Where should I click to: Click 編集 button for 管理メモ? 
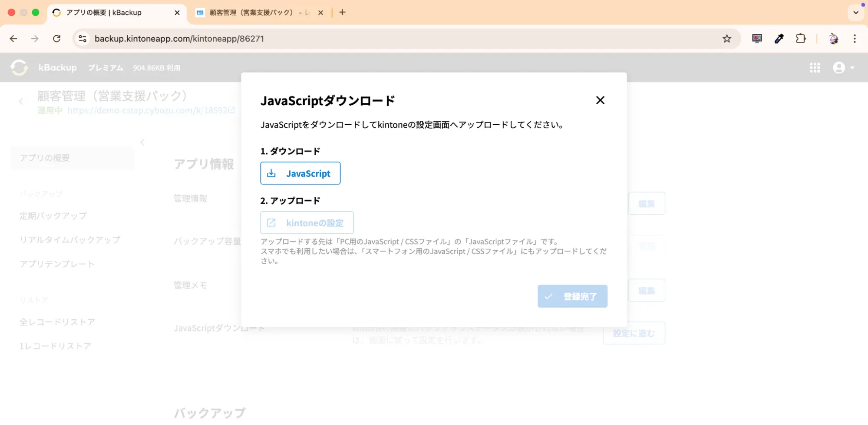[647, 290]
